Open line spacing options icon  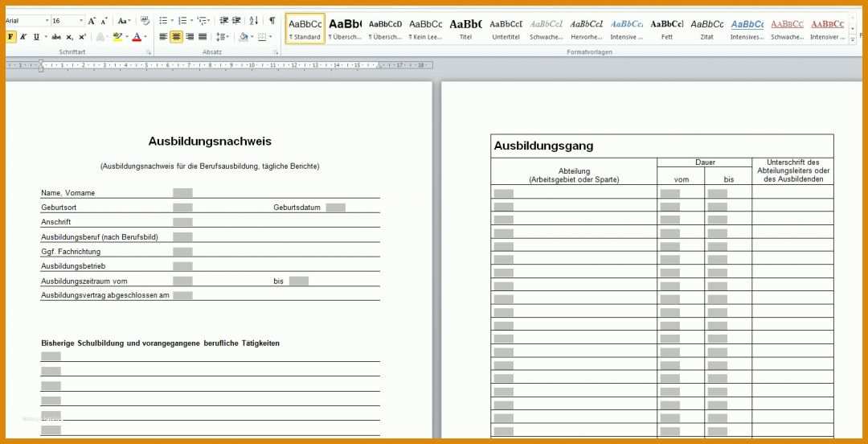(220, 37)
